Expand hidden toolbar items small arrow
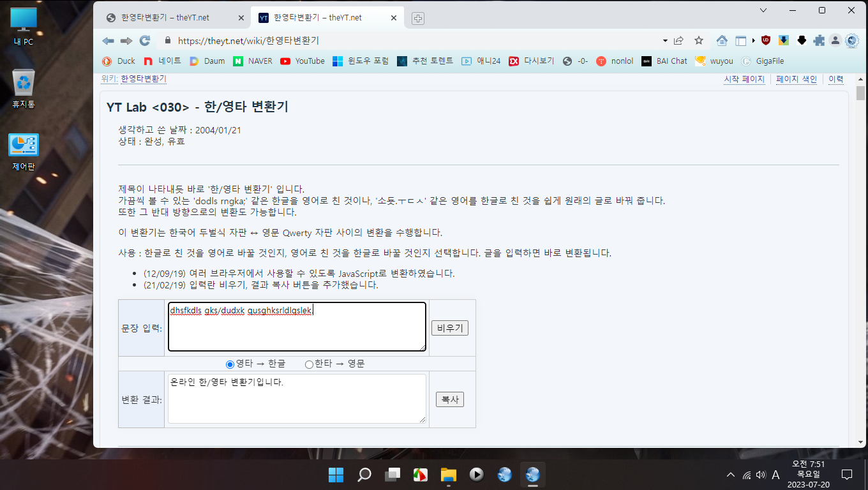This screenshot has height=490, width=868. [754, 40]
